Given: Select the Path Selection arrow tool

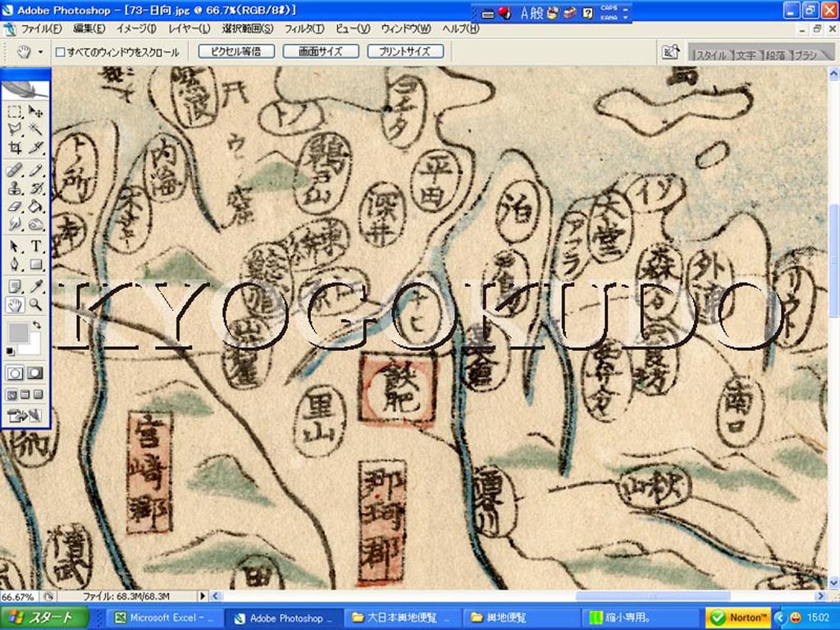Looking at the screenshot, I should pos(15,246).
